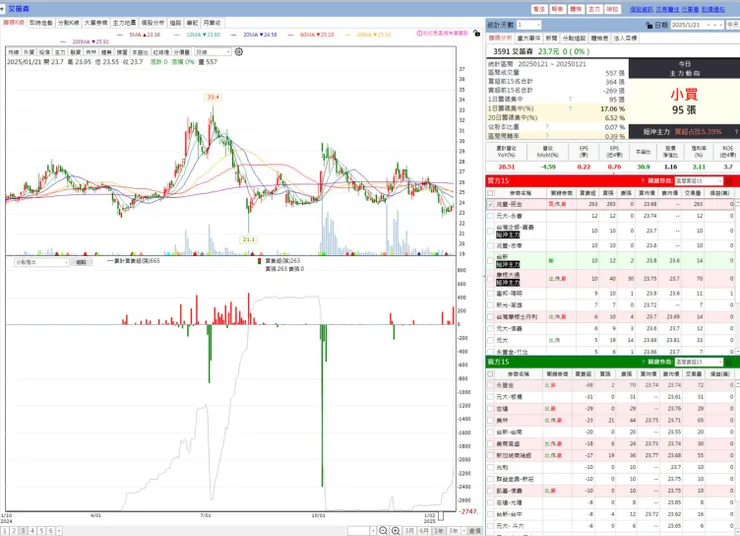Check the 買方15 header select-all checkbox
The width and height of the screenshot is (740, 536).
pyautogui.click(x=490, y=193)
